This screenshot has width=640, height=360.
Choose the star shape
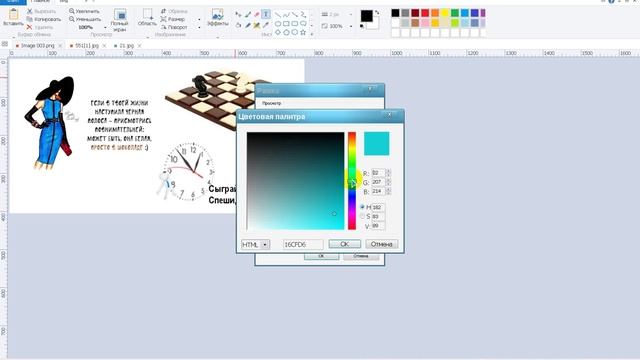(303, 32)
